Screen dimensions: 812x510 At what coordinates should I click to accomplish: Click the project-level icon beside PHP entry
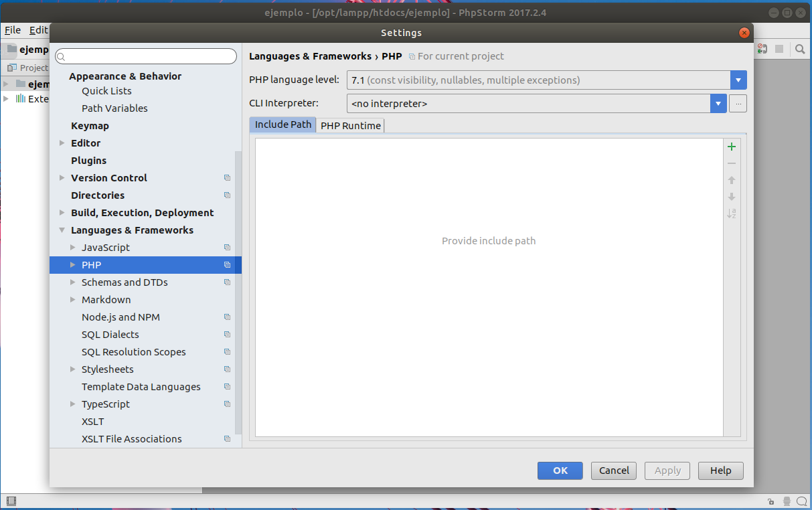[x=227, y=264]
